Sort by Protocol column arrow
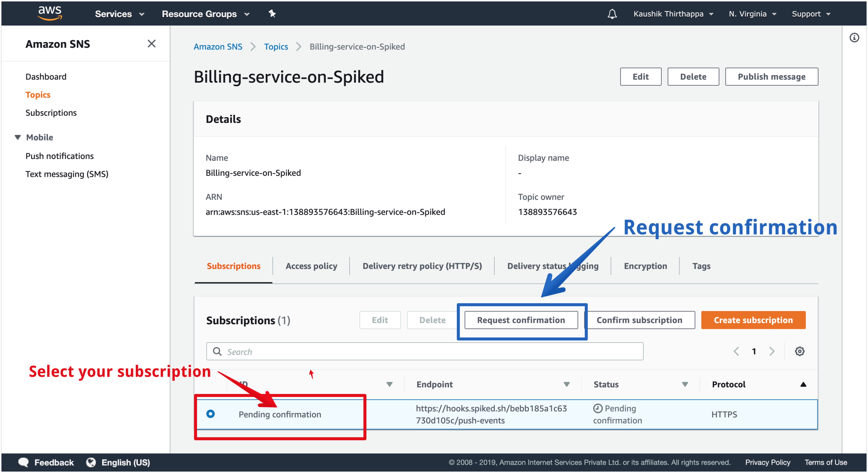The height and width of the screenshot is (473, 868). coord(803,384)
